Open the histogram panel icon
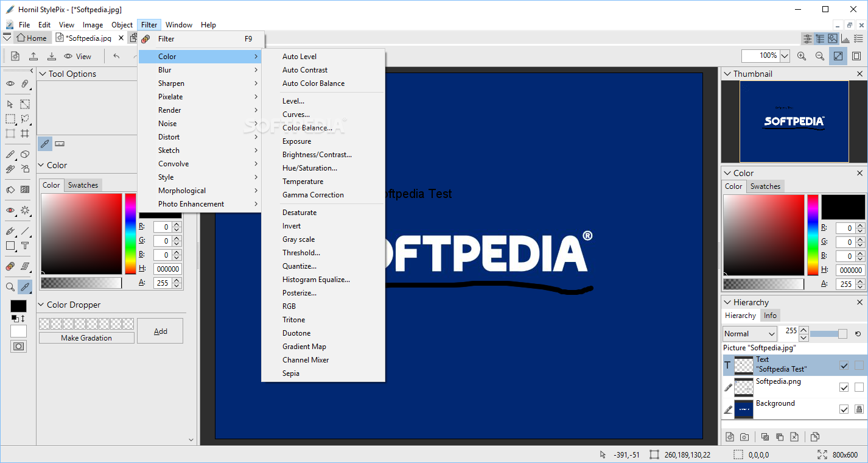The height and width of the screenshot is (463, 868). pyautogui.click(x=845, y=38)
